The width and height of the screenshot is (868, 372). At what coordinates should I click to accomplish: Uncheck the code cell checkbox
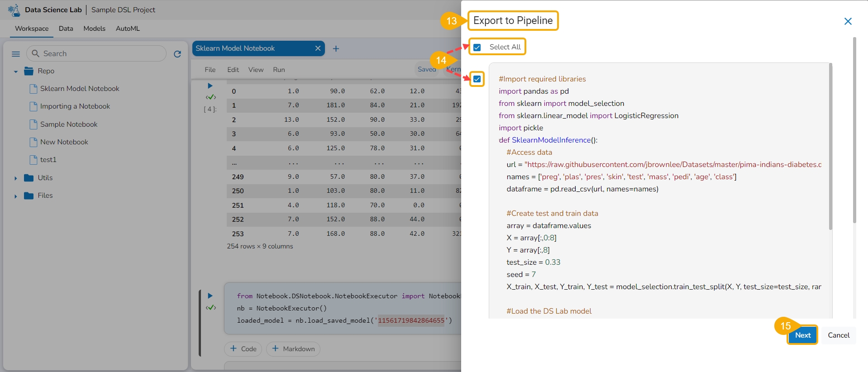(477, 79)
